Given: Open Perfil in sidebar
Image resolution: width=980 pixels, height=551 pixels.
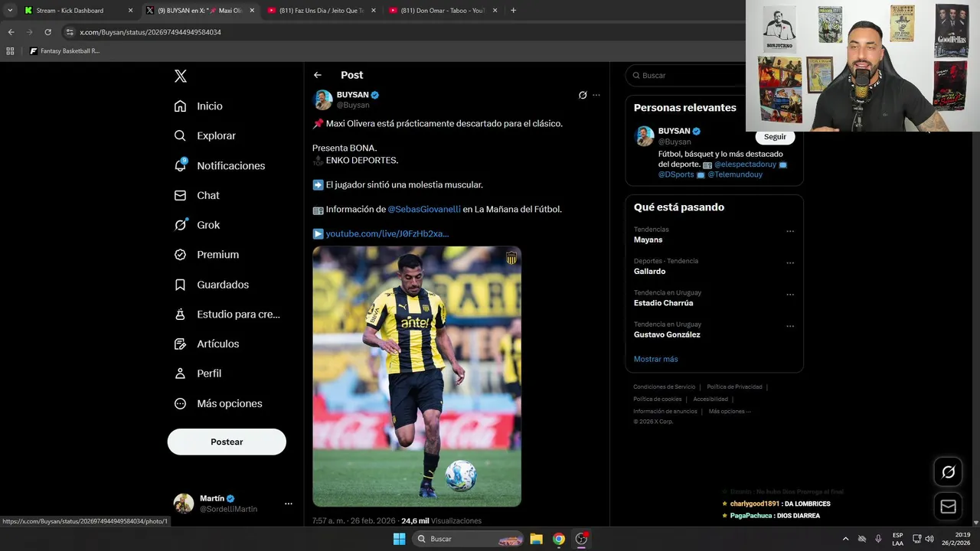Looking at the screenshot, I should 198,373.
